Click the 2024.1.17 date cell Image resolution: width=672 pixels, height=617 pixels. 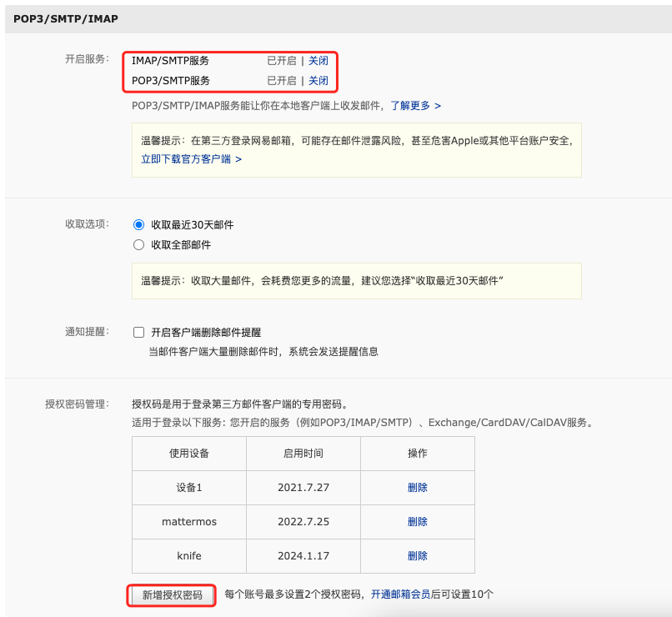pos(303,556)
